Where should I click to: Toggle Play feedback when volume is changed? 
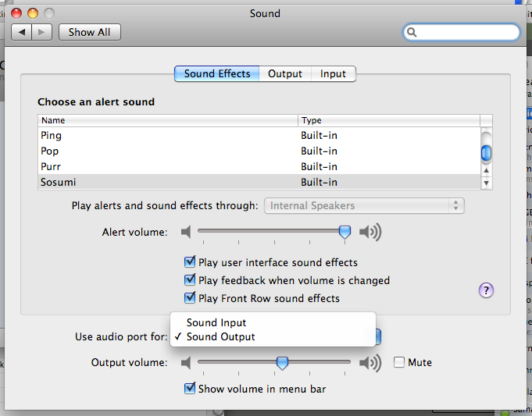[x=190, y=280]
